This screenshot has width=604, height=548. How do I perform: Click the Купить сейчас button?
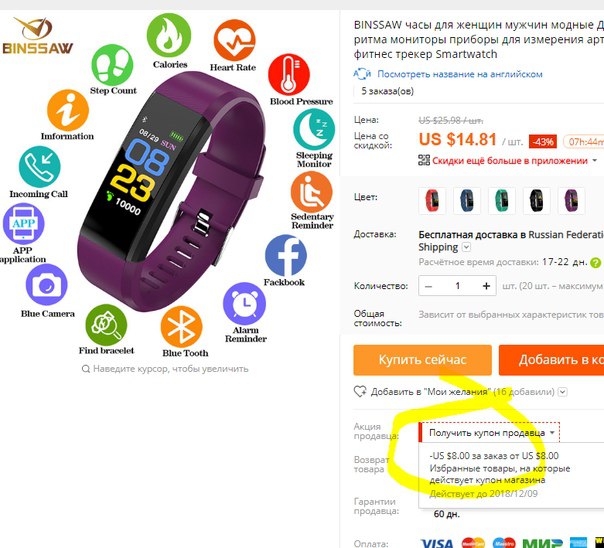click(423, 360)
